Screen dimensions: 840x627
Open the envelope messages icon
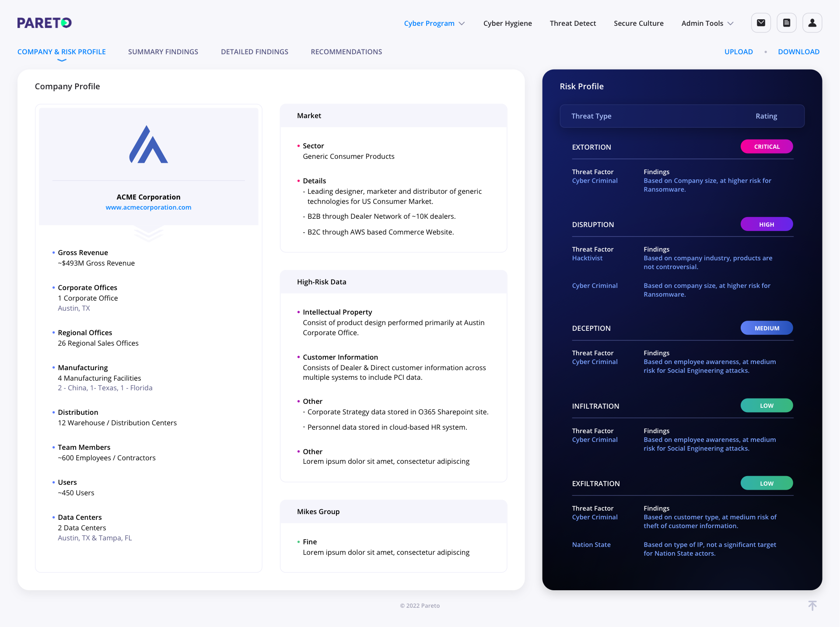tap(761, 23)
